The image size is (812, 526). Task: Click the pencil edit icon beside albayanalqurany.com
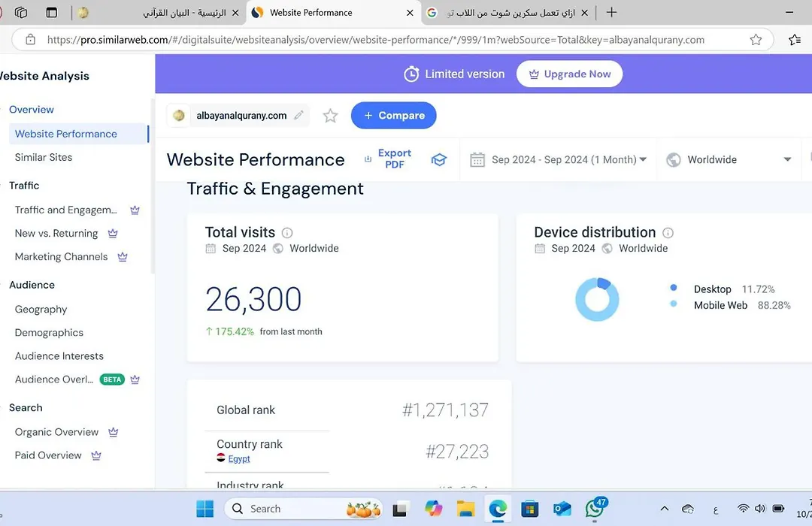pos(299,115)
